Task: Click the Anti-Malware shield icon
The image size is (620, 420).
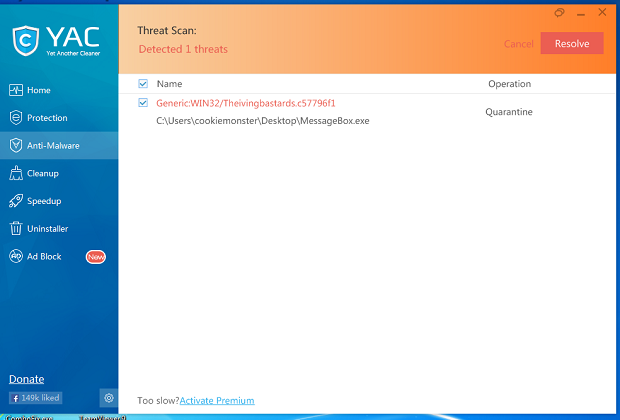Action: pos(16,146)
